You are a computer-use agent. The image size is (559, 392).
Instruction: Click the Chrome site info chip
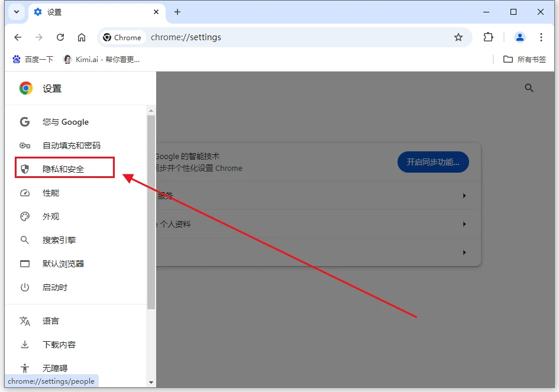point(122,37)
